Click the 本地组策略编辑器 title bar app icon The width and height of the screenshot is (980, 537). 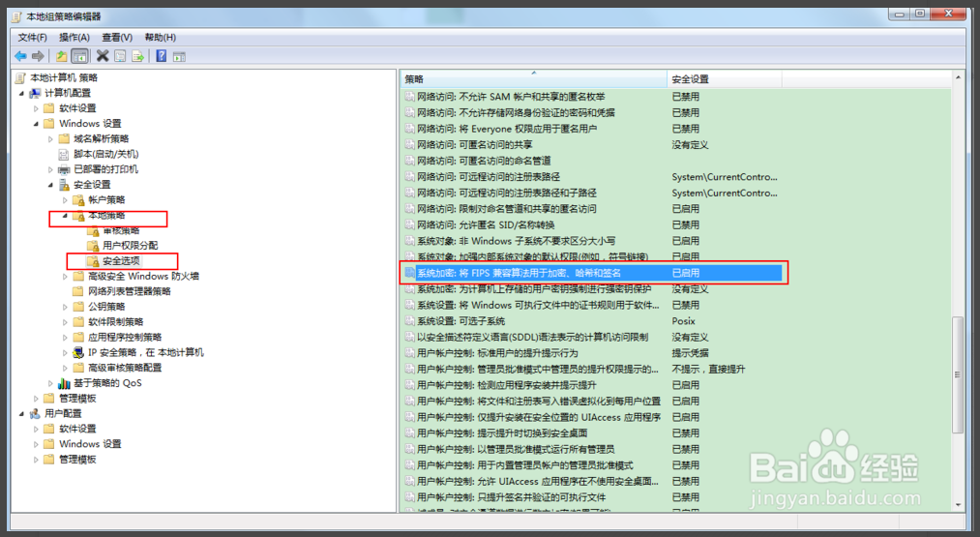coord(16,16)
